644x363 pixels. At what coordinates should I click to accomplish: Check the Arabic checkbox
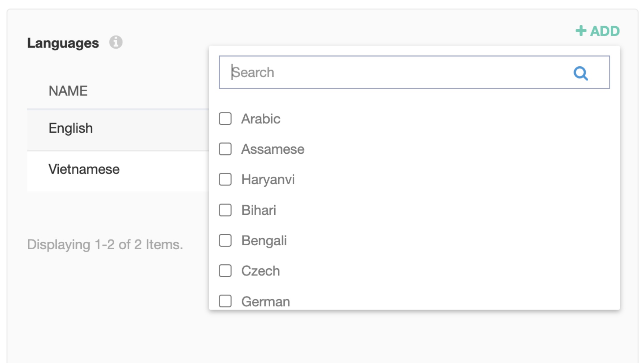225,119
